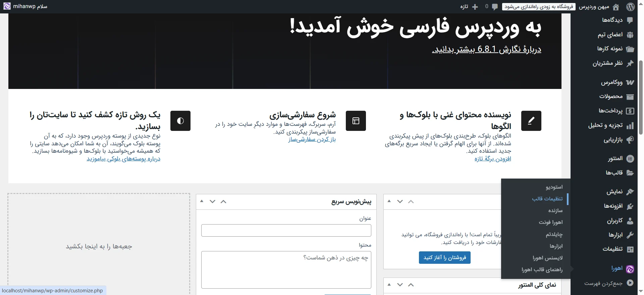Open درباره پوسته‌های بلوکی بیاموزید link
The width and height of the screenshot is (644, 295).
[x=123, y=159]
